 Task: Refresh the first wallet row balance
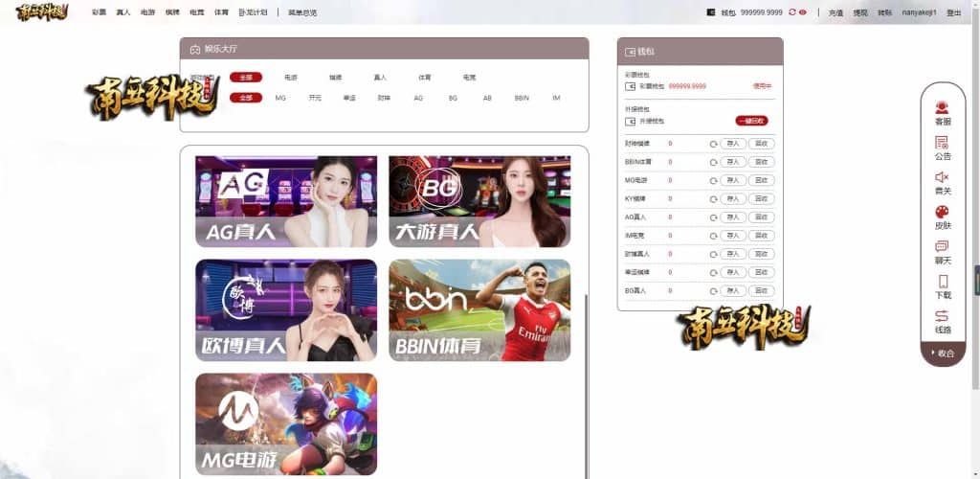click(713, 144)
